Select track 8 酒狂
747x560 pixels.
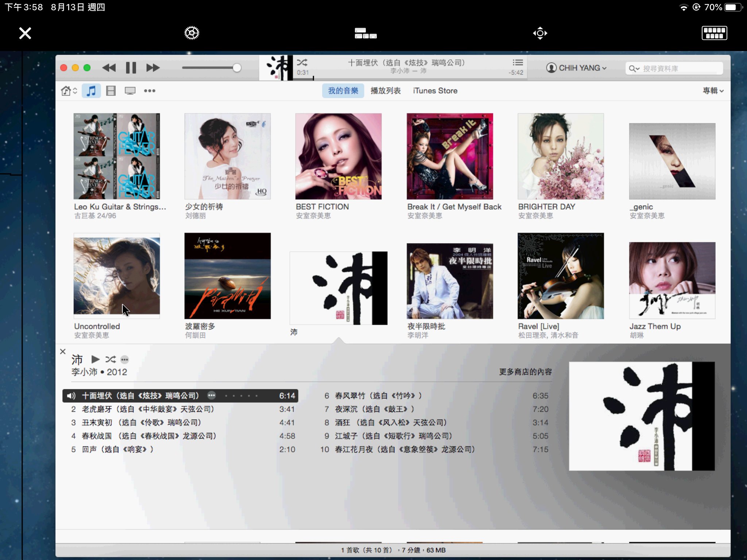point(434,423)
